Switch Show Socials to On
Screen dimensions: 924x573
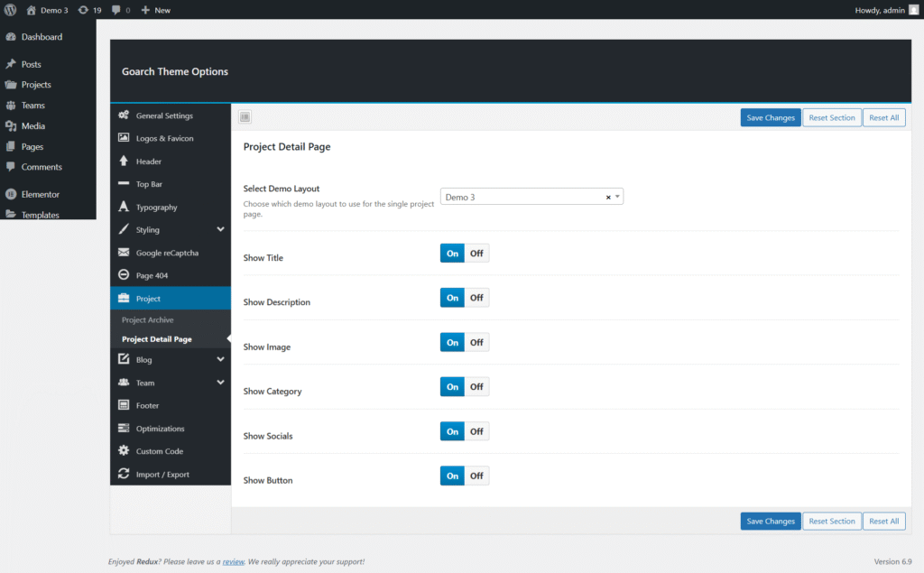pos(452,431)
